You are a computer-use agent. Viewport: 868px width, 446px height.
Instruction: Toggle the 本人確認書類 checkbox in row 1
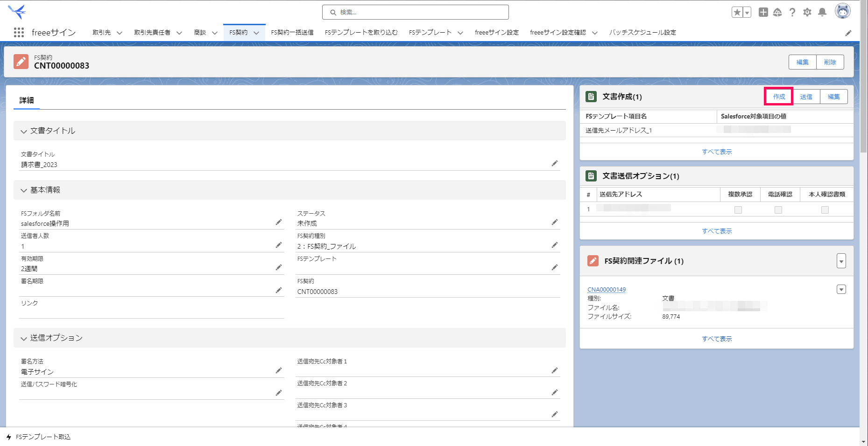[825, 210]
